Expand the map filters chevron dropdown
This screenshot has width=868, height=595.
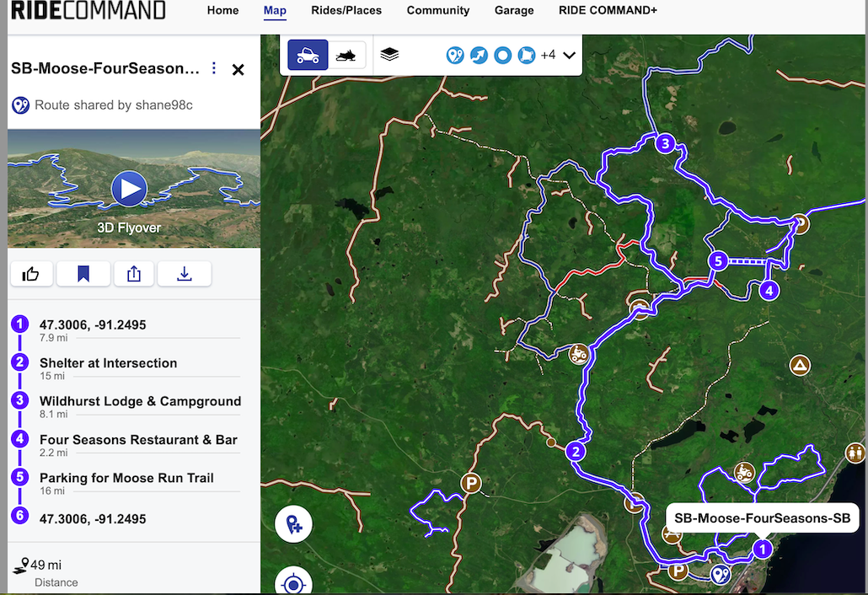pyautogui.click(x=569, y=56)
